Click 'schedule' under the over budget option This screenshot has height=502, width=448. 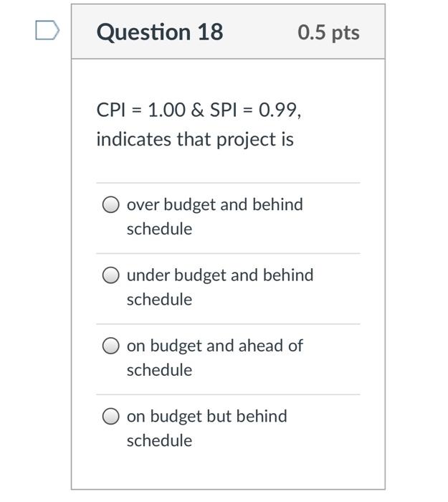[159, 229]
